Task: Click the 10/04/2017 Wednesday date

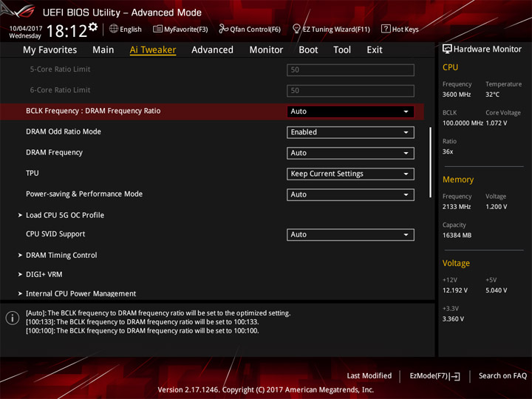Action: 25,33
